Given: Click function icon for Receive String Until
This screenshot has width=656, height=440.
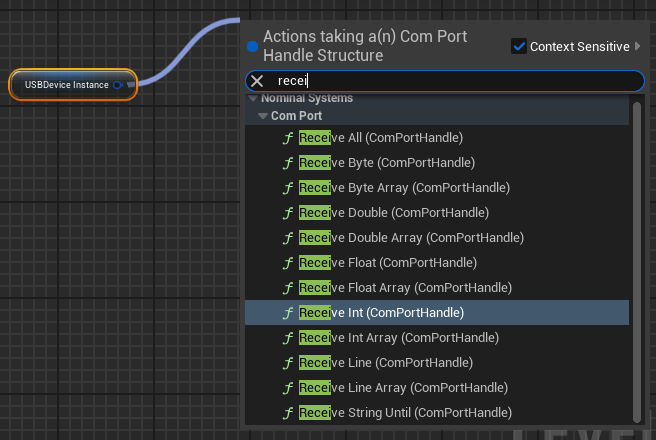Looking at the screenshot, I should pyautogui.click(x=288, y=413).
